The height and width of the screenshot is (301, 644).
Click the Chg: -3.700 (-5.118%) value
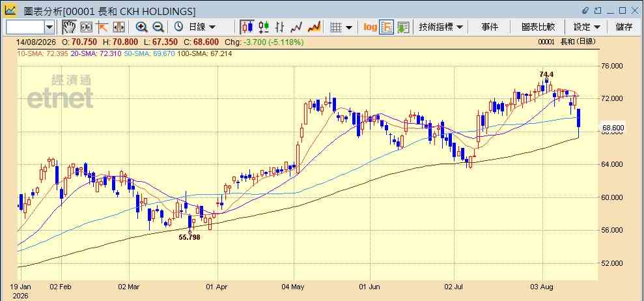coord(264,42)
